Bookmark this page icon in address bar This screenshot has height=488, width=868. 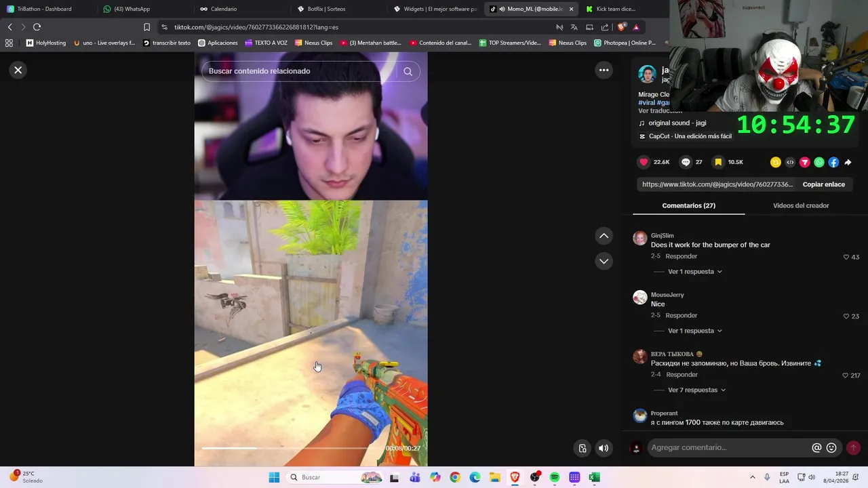[x=146, y=27]
